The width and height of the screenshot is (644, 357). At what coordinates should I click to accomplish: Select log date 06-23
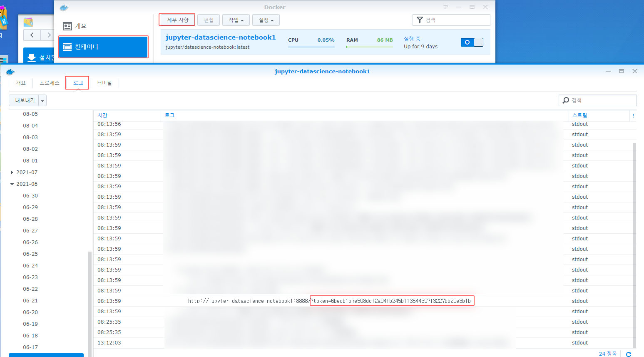30,277
